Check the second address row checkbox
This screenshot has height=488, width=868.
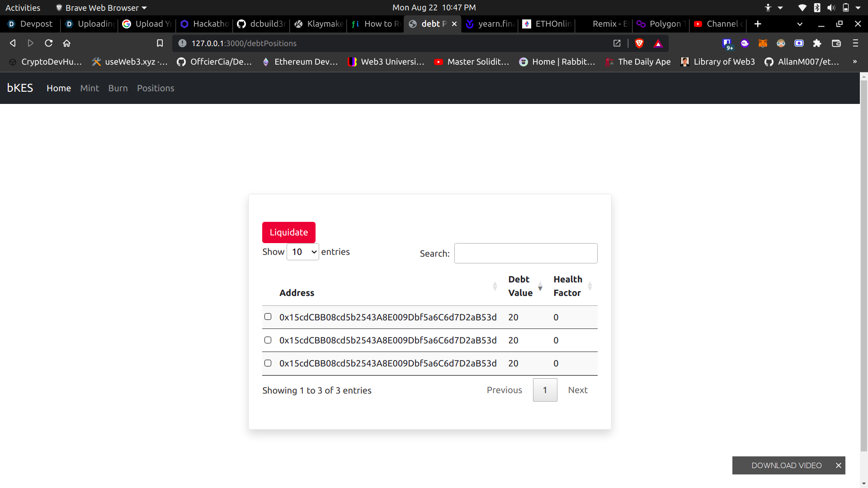(268, 340)
